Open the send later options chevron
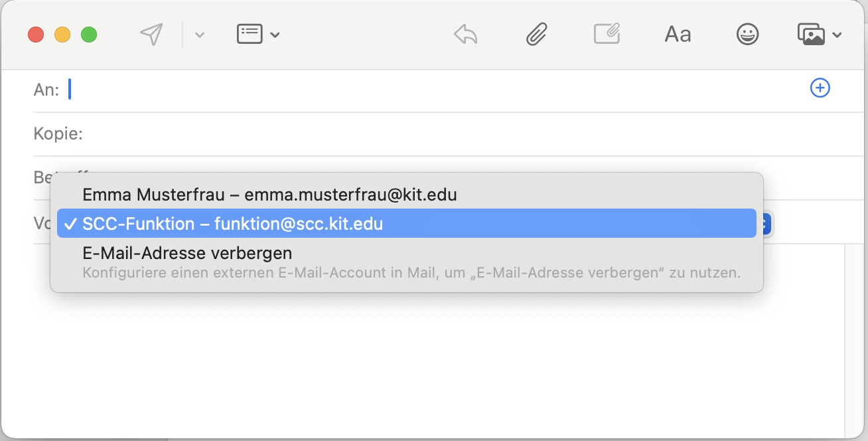Image resolution: width=868 pixels, height=441 pixels. click(199, 35)
